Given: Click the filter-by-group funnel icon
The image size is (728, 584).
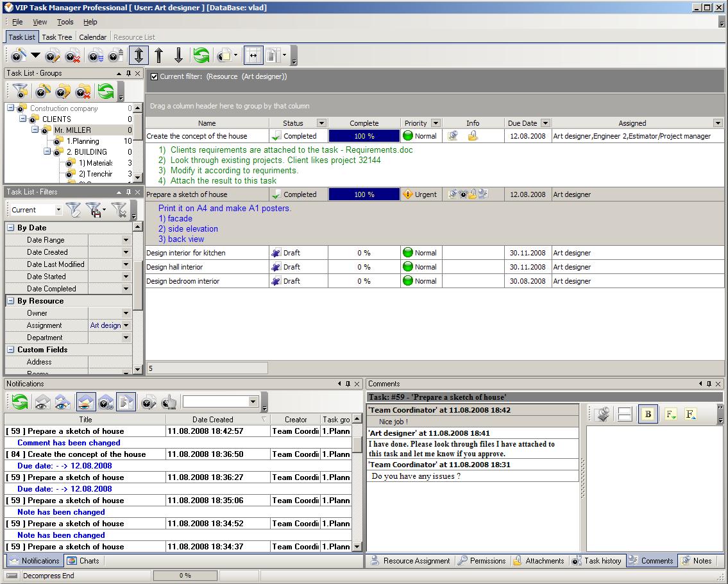Looking at the screenshot, I should (x=20, y=91).
